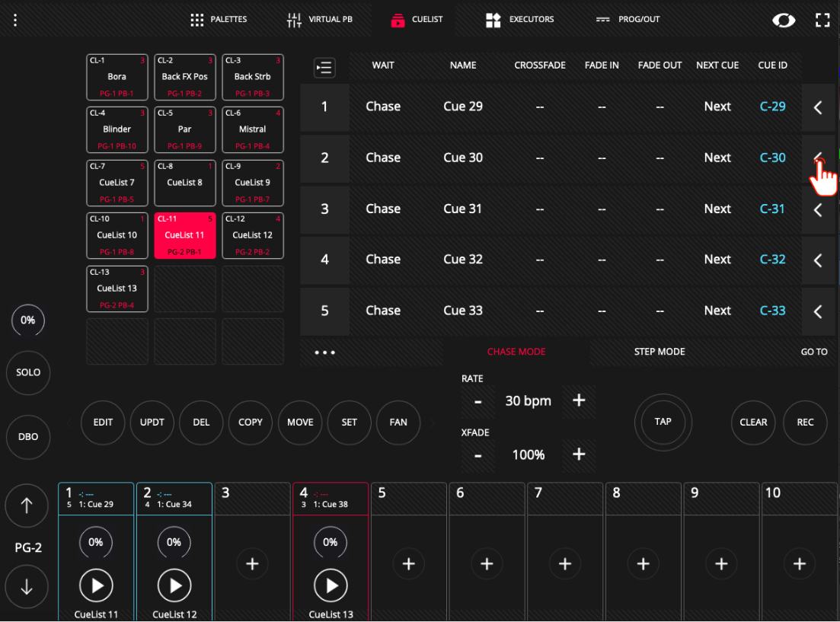840x622 pixels.
Task: Decrease the chase rate bpm
Action: 477,400
